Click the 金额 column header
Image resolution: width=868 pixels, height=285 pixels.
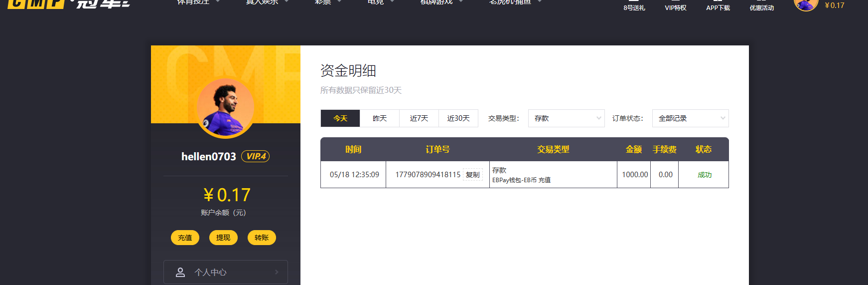coord(634,149)
